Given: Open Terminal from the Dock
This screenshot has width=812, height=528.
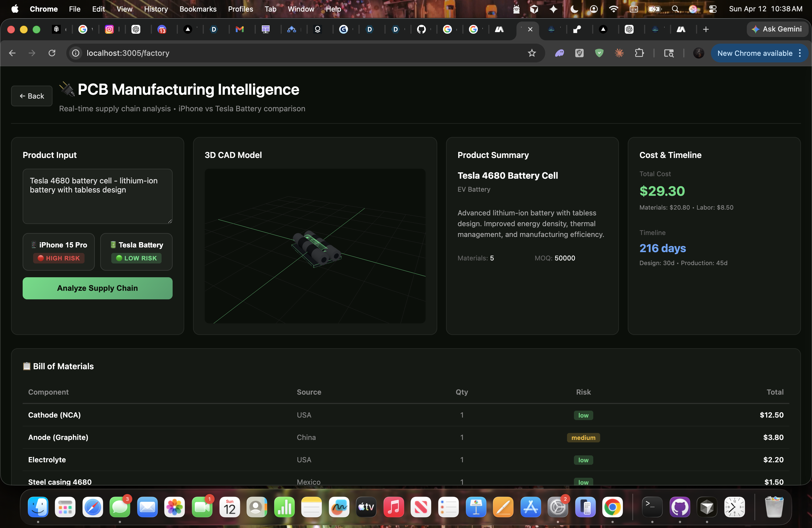Looking at the screenshot, I should tap(652, 507).
